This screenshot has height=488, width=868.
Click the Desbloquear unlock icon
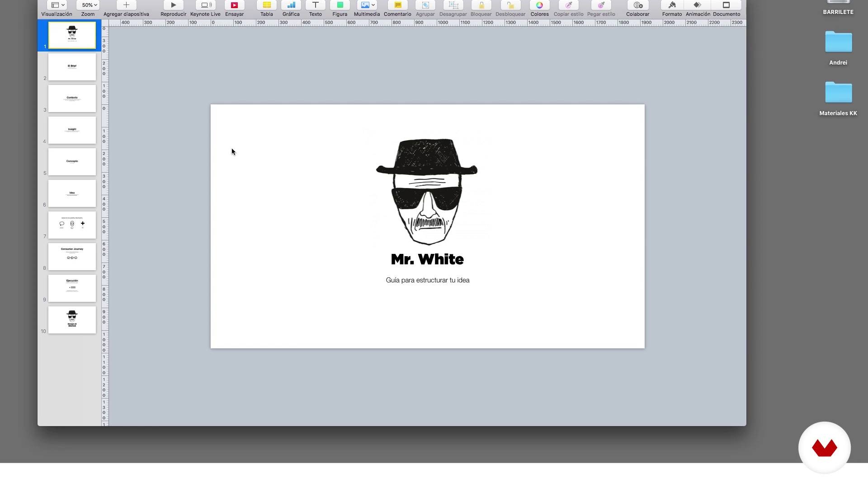point(510,5)
